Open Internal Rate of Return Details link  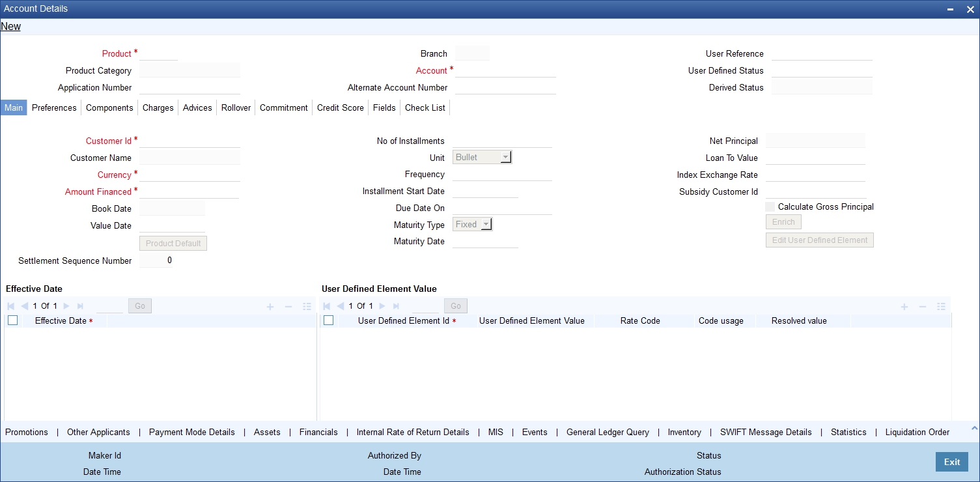[413, 432]
